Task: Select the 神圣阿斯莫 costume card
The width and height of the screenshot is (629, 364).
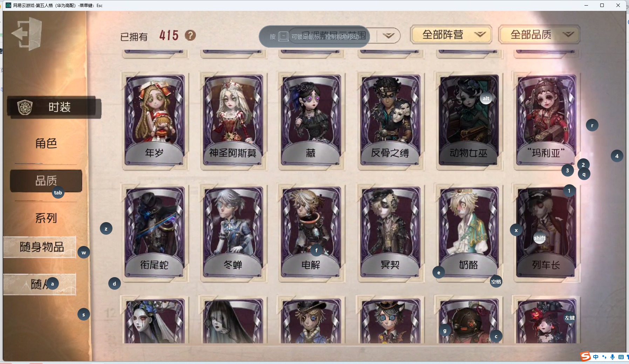Action: pos(233,120)
